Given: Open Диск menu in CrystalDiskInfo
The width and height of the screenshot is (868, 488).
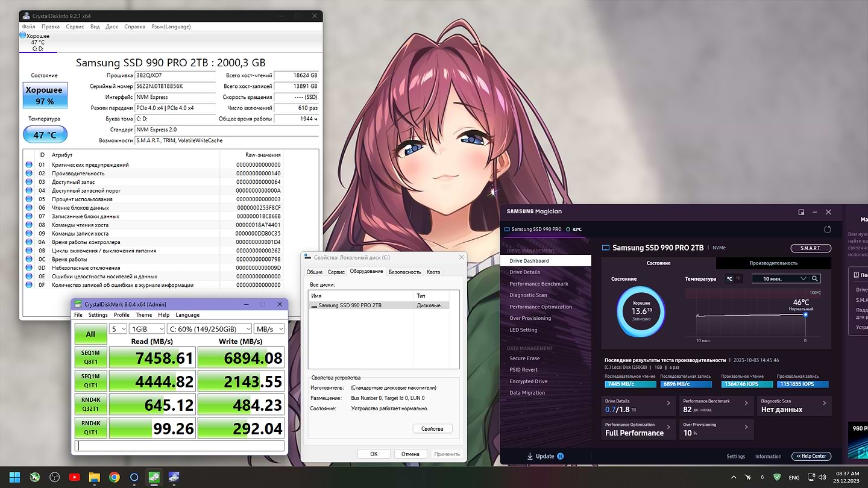Looking at the screenshot, I should pos(112,27).
